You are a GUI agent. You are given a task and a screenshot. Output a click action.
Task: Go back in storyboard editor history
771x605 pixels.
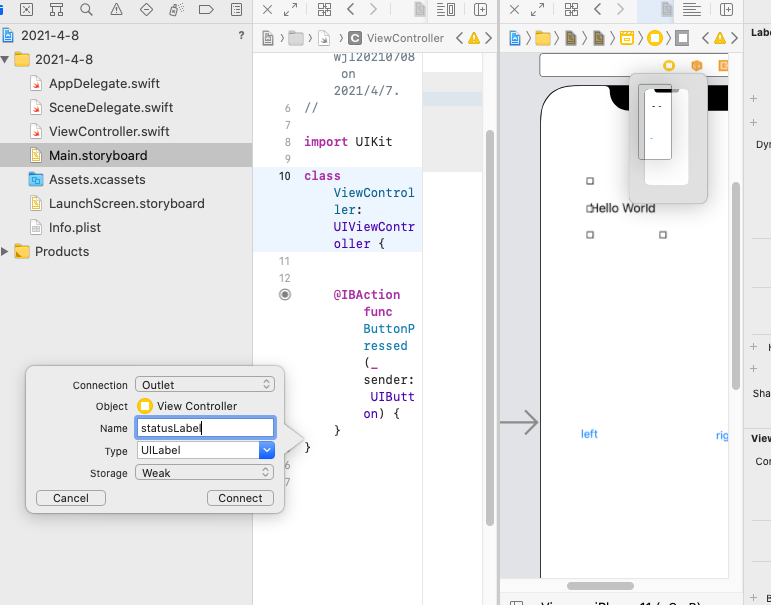click(597, 9)
